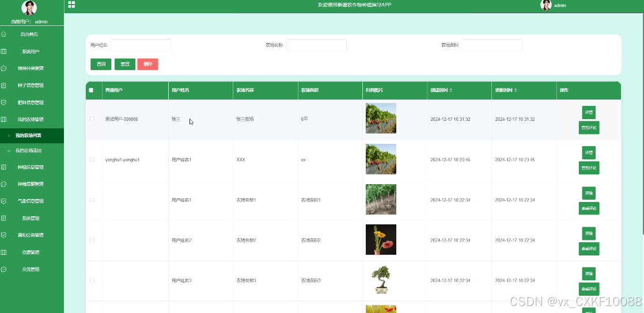Click the 种植提醒管理 chat-bubble icon
Viewport: 644px width, 313px height.
pyautogui.click(x=3, y=184)
